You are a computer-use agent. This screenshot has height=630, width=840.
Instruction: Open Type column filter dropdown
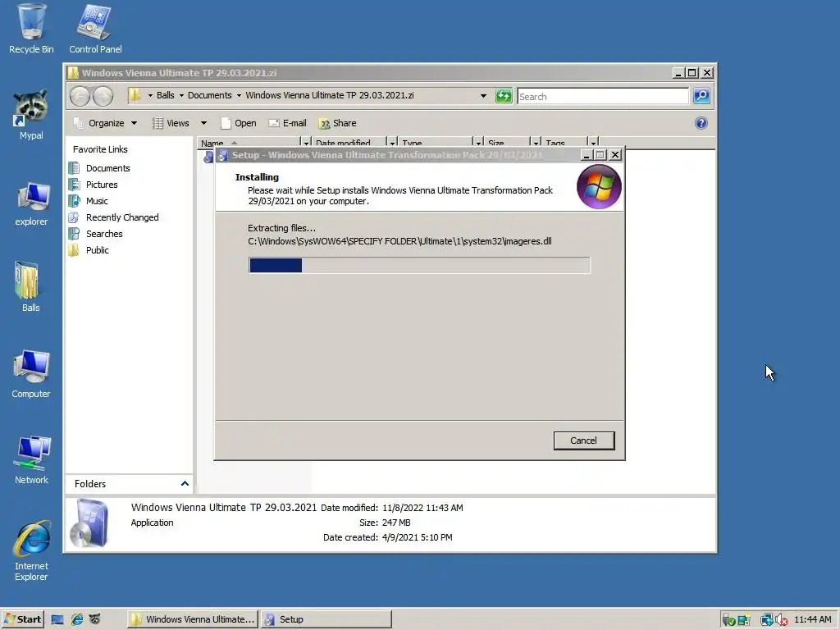coord(478,143)
